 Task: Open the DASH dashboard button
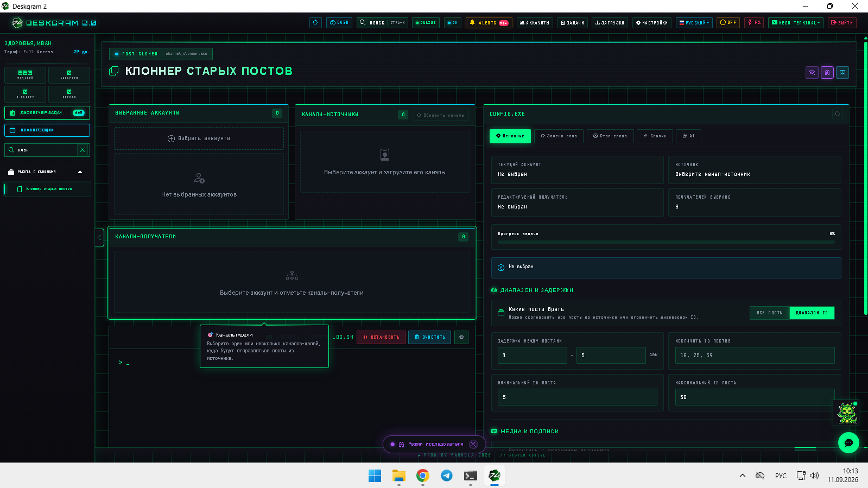pos(339,23)
